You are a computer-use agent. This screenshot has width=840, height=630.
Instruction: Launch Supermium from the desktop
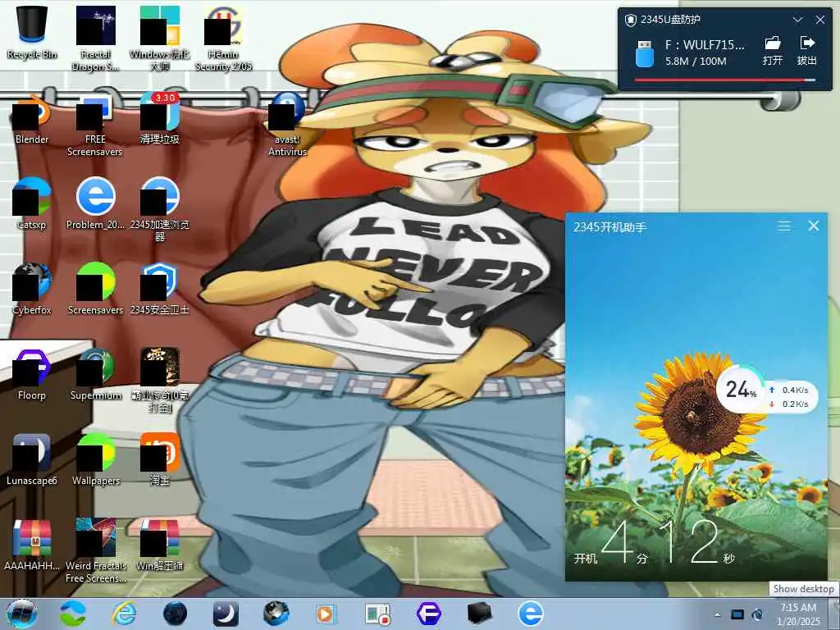click(95, 374)
